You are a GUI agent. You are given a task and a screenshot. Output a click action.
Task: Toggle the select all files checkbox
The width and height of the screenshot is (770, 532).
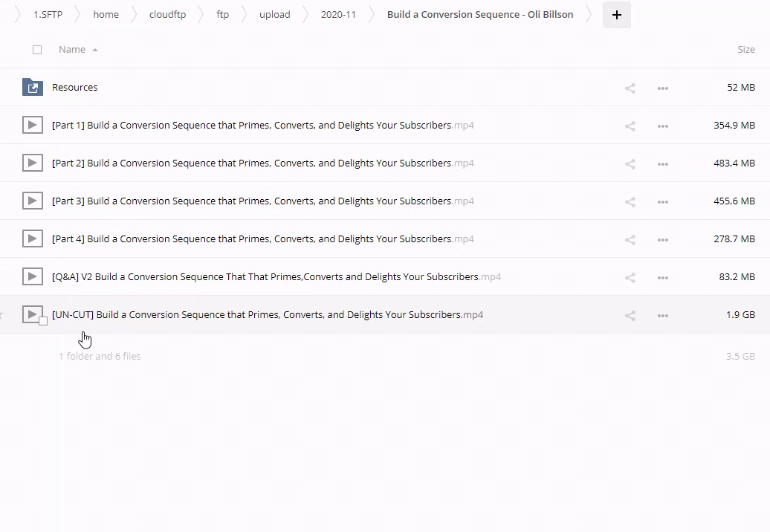37,50
